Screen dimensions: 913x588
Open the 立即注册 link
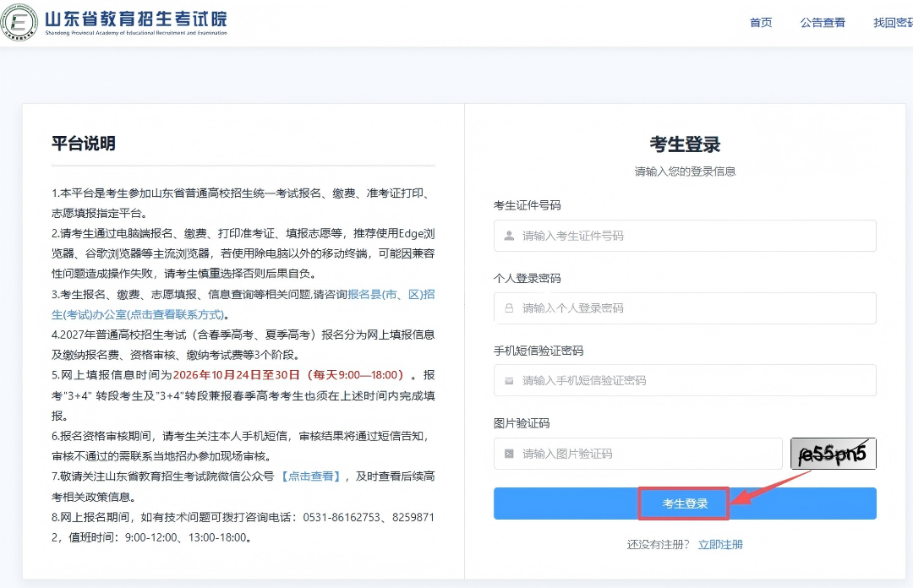pyautogui.click(x=720, y=544)
